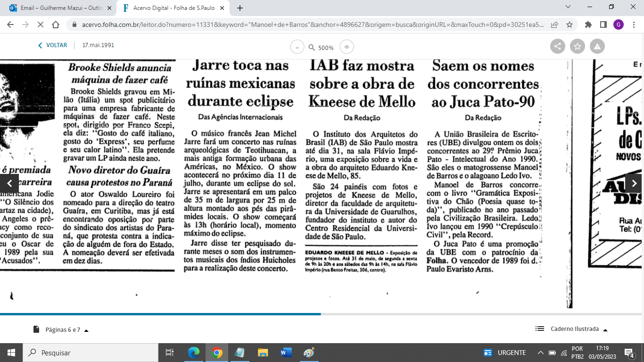Stop loading the page with the X button
The height and width of the screenshot is (362, 644).
(x=41, y=25)
